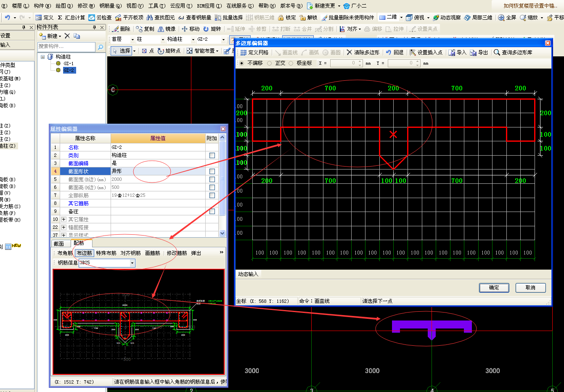Click the Undo arrow in the main toolbar
Image resolution: width=564 pixels, height=392 pixels.
(8, 17)
